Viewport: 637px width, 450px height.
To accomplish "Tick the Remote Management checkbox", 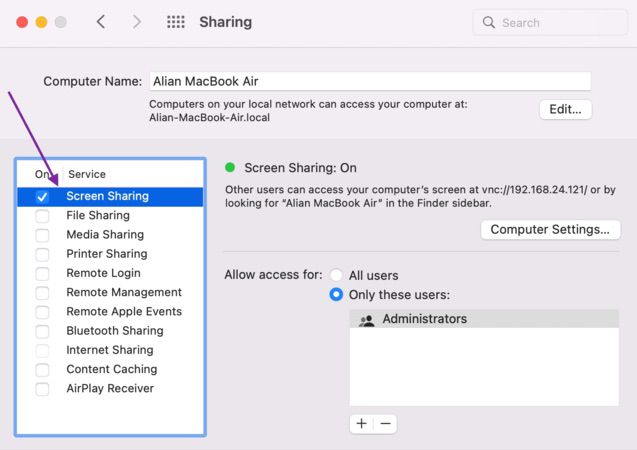I will 42,293.
